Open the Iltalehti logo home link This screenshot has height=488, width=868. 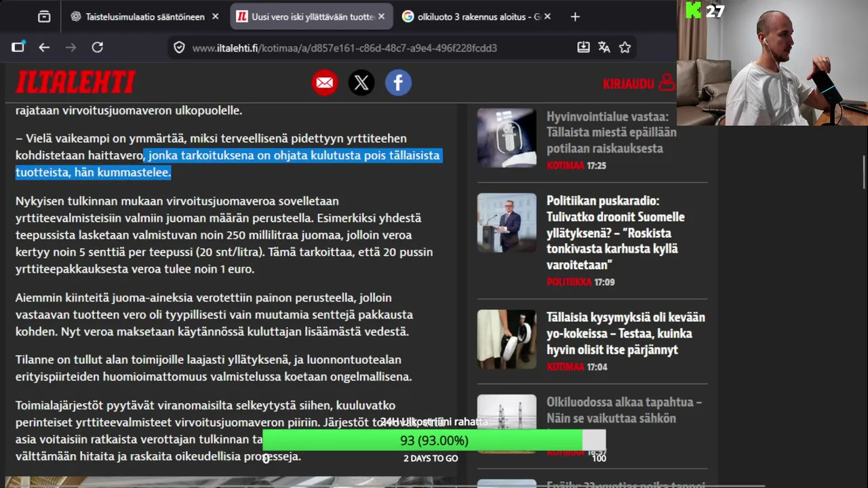[75, 82]
